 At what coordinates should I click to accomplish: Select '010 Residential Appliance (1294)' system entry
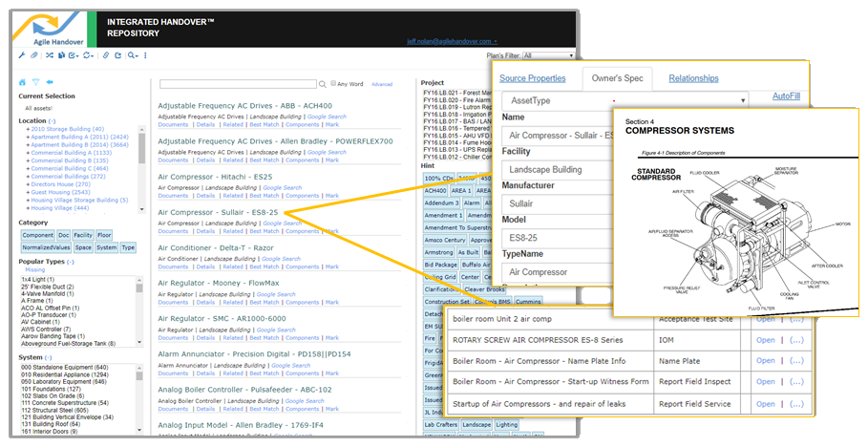(65, 375)
